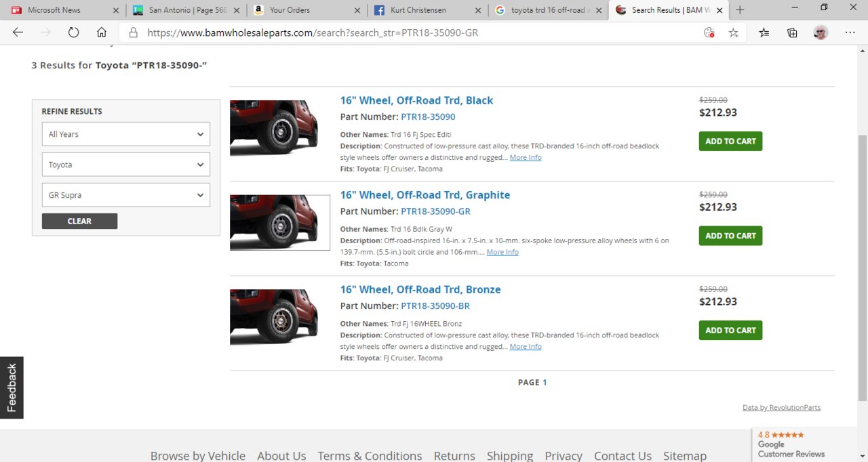Image resolution: width=868 pixels, height=462 pixels.
Task: Open 16" Wheel Off-Road Trd, Graphite title
Action: (x=425, y=195)
